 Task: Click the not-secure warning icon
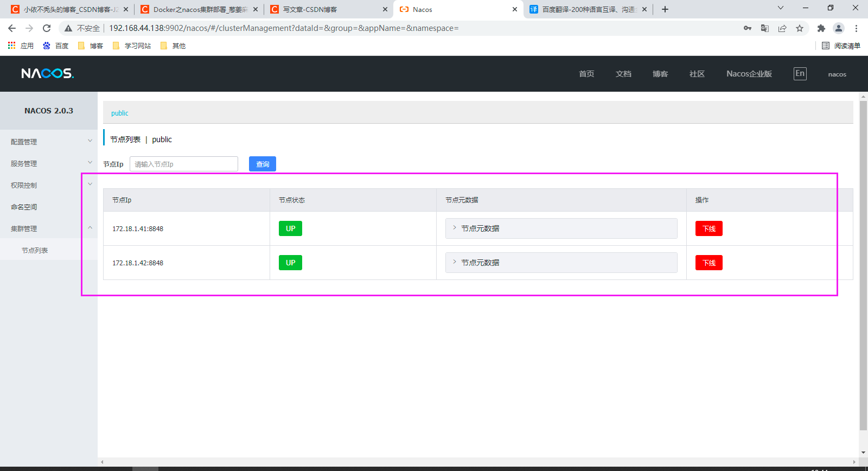pyautogui.click(x=68, y=28)
